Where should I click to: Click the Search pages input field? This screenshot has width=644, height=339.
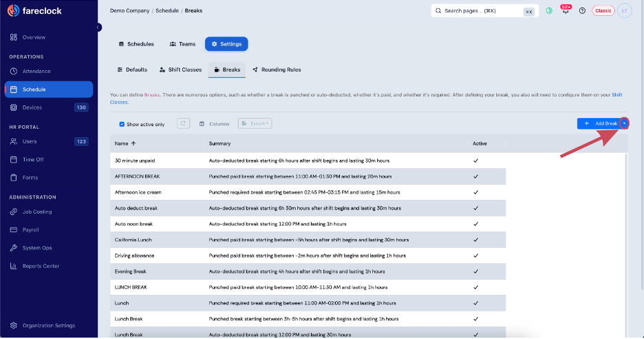tap(484, 11)
